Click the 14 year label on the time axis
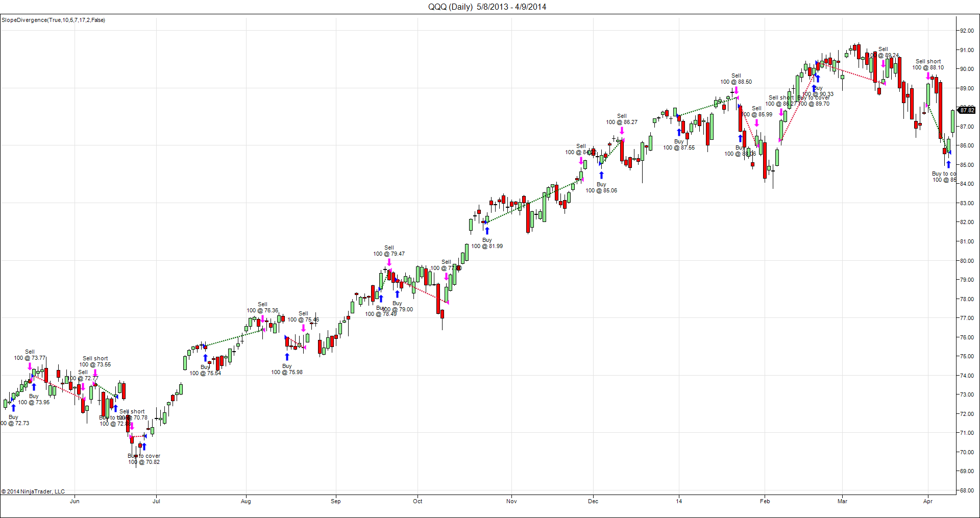This screenshot has height=518, width=980. (679, 501)
